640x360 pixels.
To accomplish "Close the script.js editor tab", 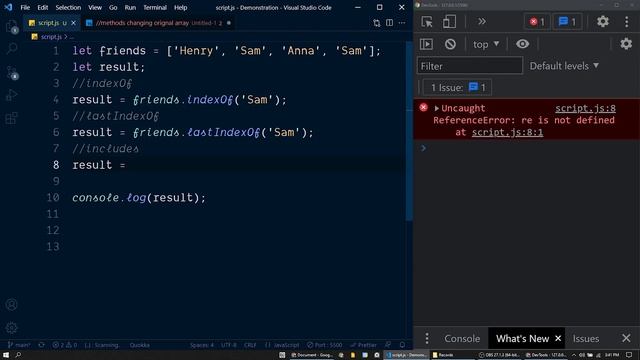I will 73,23.
